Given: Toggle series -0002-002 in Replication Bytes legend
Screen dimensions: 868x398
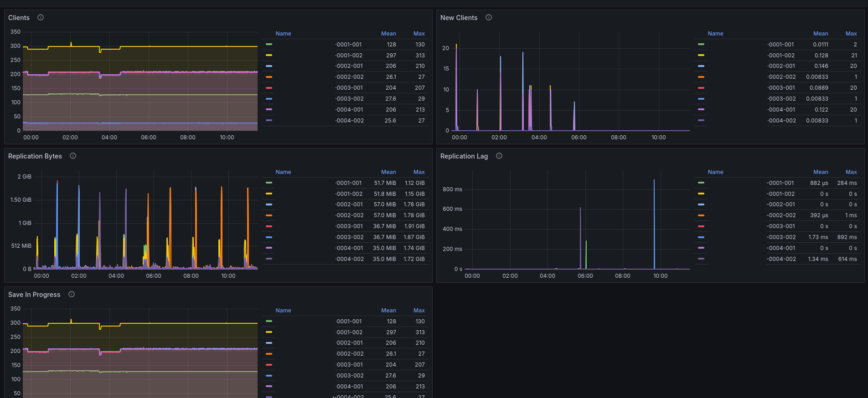Looking at the screenshot, I should 350,215.
